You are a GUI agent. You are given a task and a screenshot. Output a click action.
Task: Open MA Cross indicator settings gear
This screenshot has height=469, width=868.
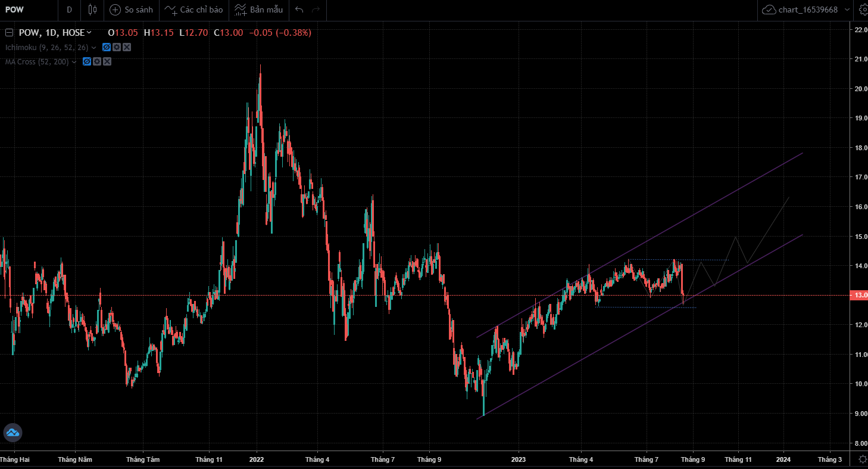point(97,61)
